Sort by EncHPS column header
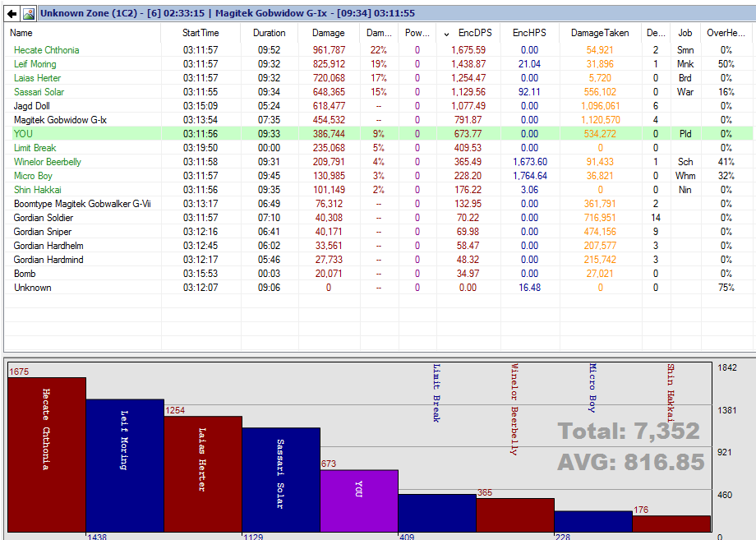Image resolution: width=756 pixels, height=540 pixels. point(529,33)
